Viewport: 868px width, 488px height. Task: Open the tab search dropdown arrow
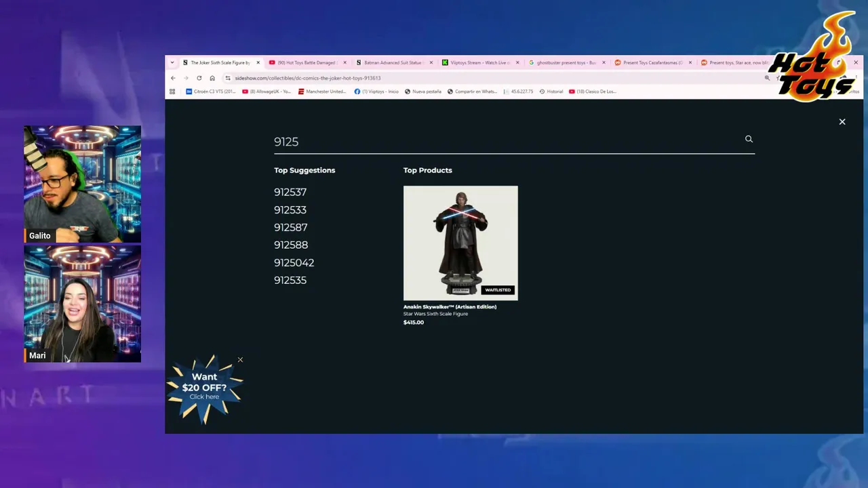[172, 62]
